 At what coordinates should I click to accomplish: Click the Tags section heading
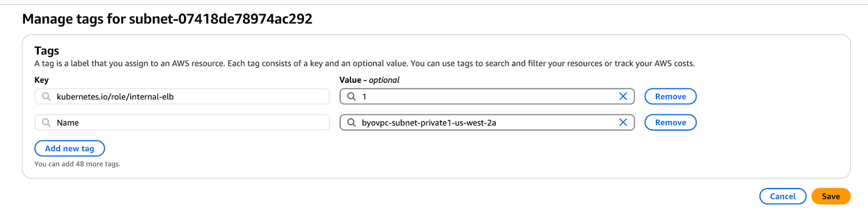coord(47,51)
